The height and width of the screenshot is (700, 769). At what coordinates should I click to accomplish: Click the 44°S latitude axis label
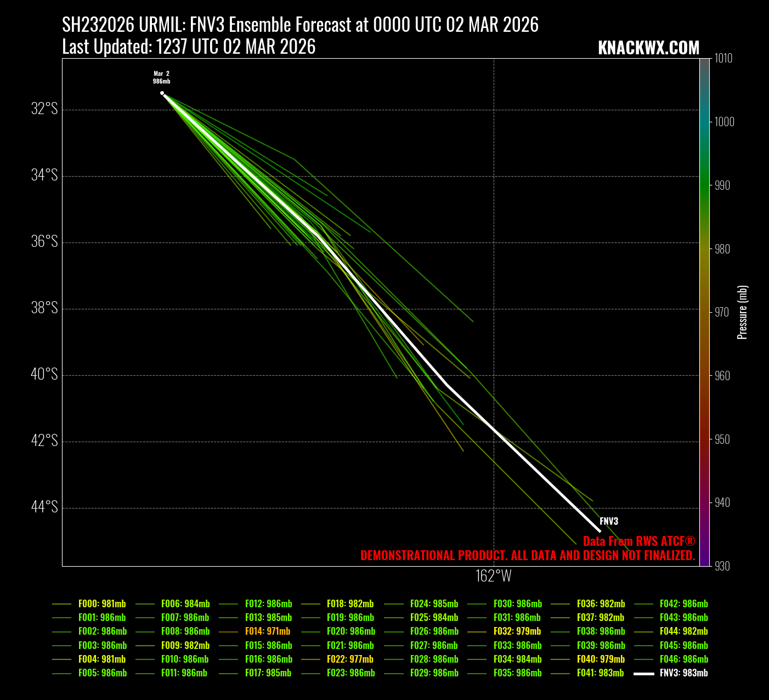[x=44, y=507]
